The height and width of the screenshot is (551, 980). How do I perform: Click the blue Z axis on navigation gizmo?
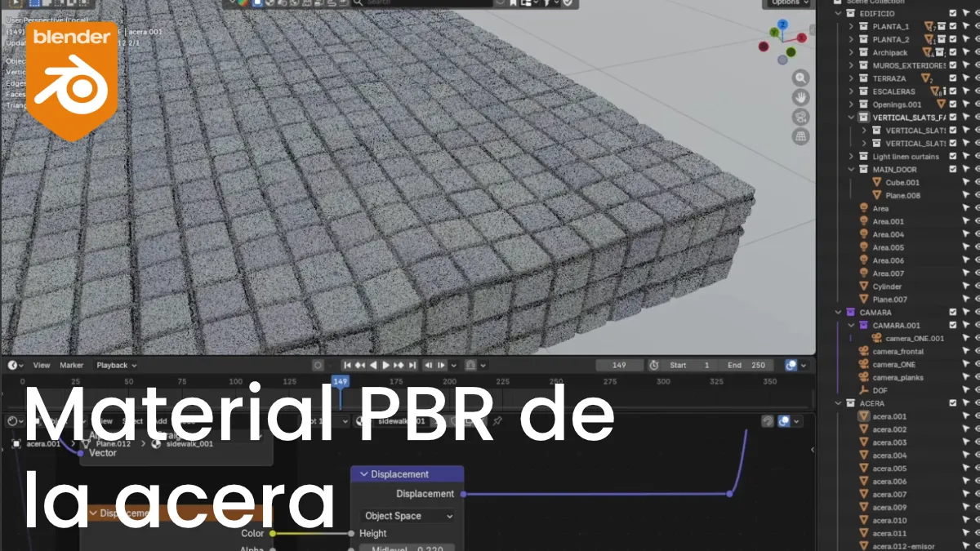coord(782,25)
